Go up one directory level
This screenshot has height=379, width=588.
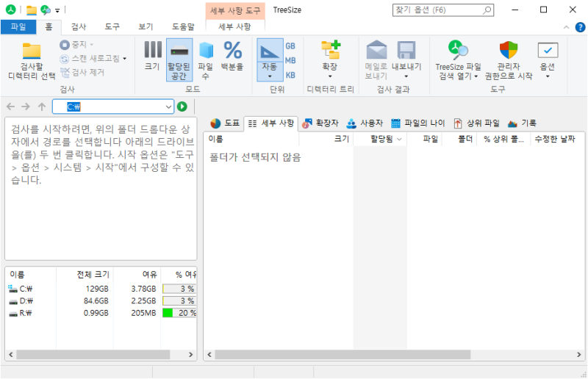[42, 107]
